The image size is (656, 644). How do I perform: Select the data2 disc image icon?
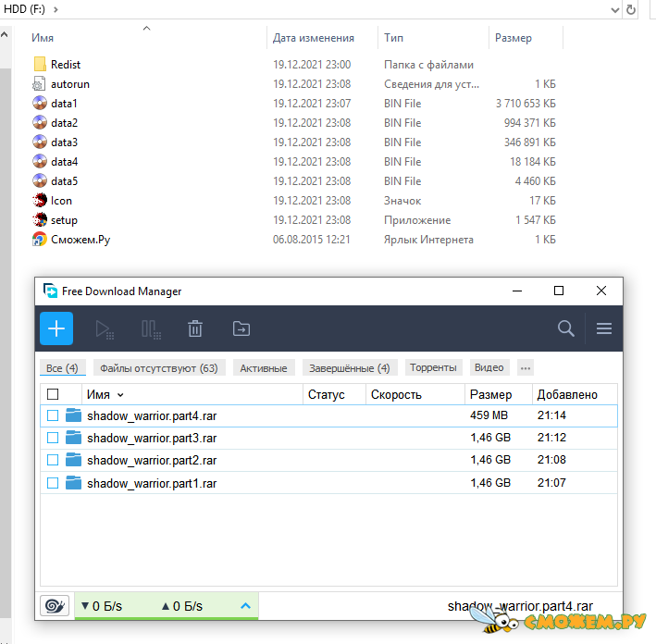[40, 123]
